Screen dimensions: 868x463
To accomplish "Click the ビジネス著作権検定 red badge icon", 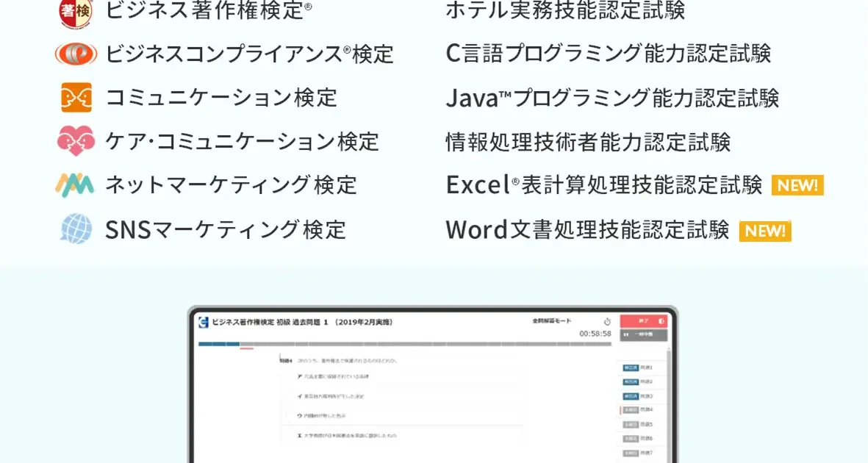I will (76, 12).
